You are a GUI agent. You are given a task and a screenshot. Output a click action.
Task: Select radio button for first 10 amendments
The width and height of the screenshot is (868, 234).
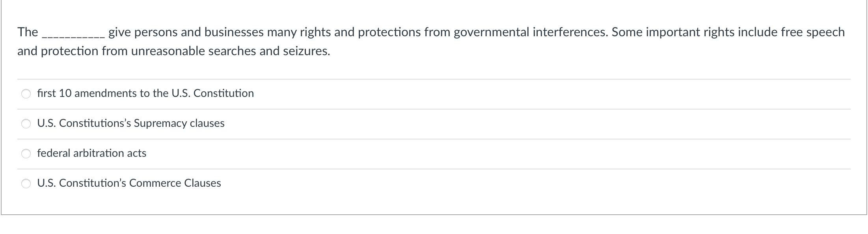click(x=26, y=94)
